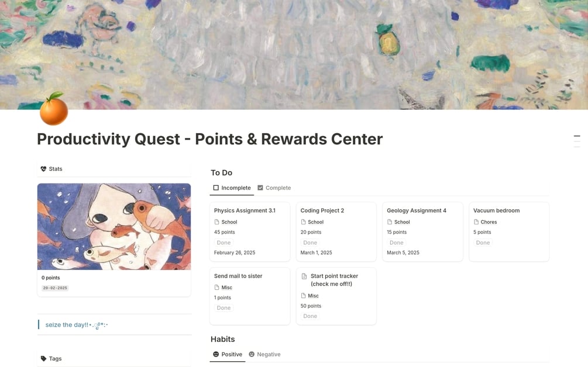Open the 20-02-2025 date under Stats
588x367 pixels.
click(56, 288)
